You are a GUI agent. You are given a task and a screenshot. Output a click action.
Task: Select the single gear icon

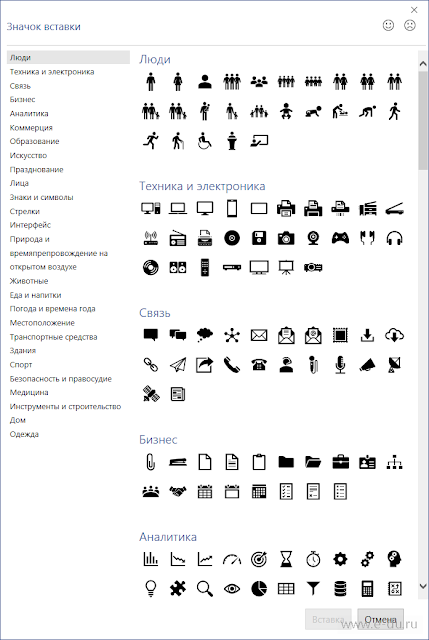[x=340, y=559]
